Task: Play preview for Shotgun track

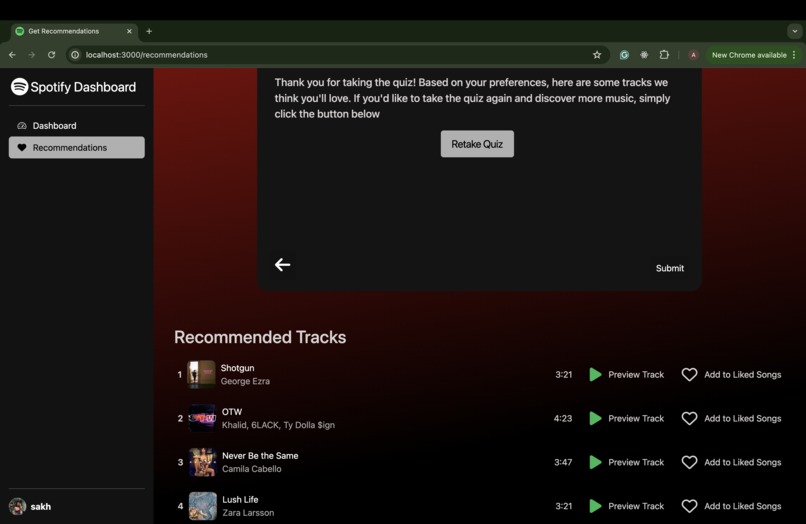Action: (x=595, y=374)
